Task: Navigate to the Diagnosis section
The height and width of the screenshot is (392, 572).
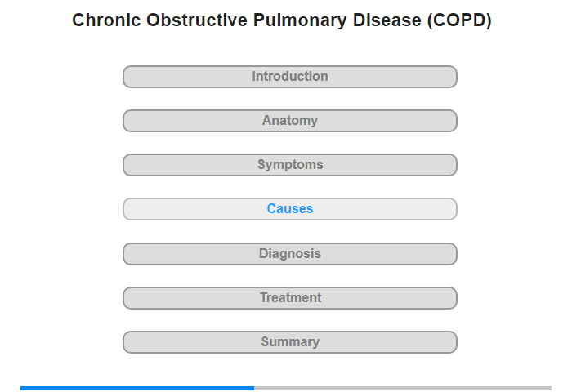Action: click(289, 254)
